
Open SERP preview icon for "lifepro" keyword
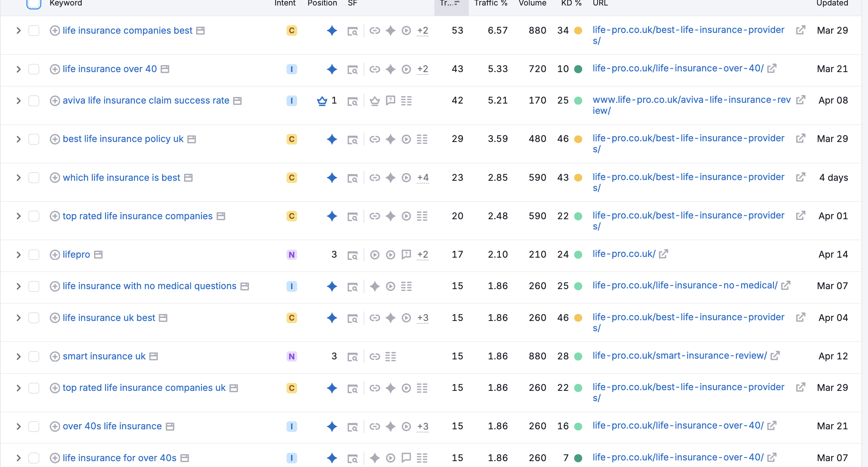click(x=352, y=254)
